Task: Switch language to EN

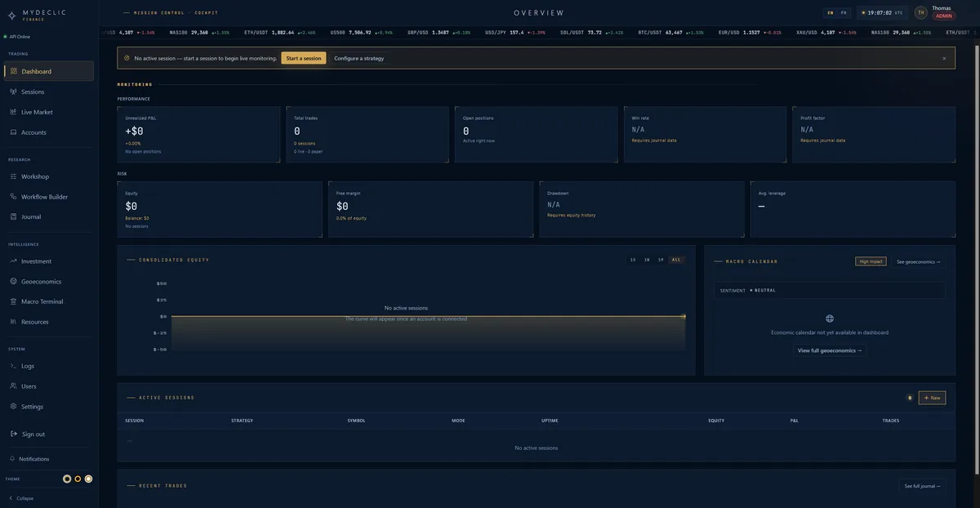Action: click(831, 13)
